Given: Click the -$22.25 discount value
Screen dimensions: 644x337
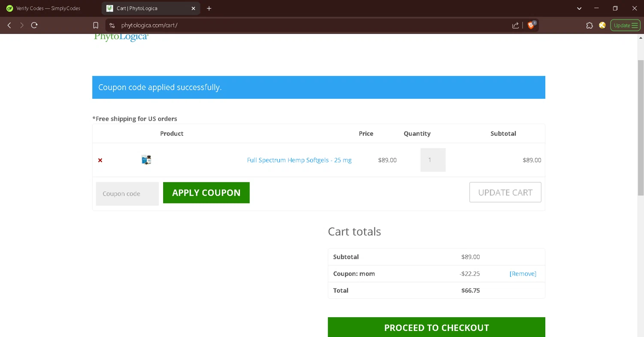Looking at the screenshot, I should pyautogui.click(x=470, y=274).
